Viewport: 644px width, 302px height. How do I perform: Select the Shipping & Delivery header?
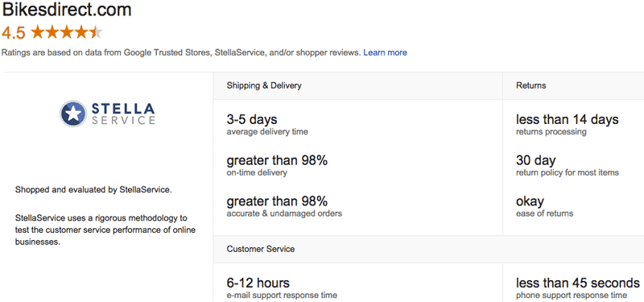(x=264, y=85)
